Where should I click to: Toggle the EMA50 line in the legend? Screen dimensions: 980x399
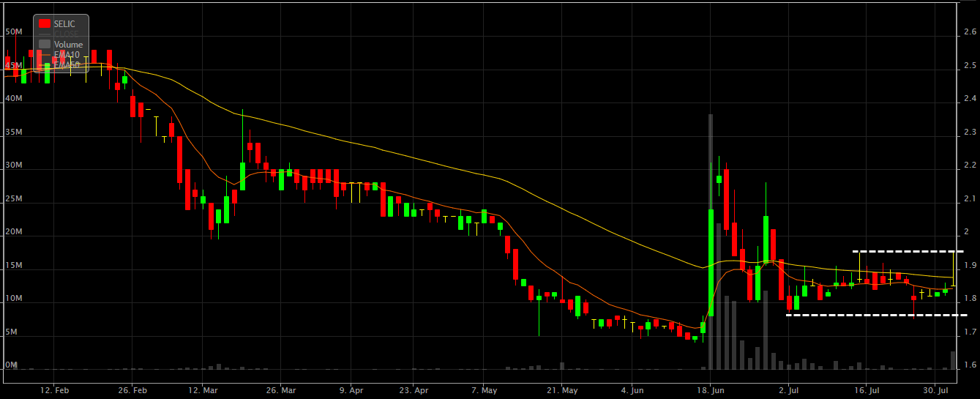pos(67,65)
